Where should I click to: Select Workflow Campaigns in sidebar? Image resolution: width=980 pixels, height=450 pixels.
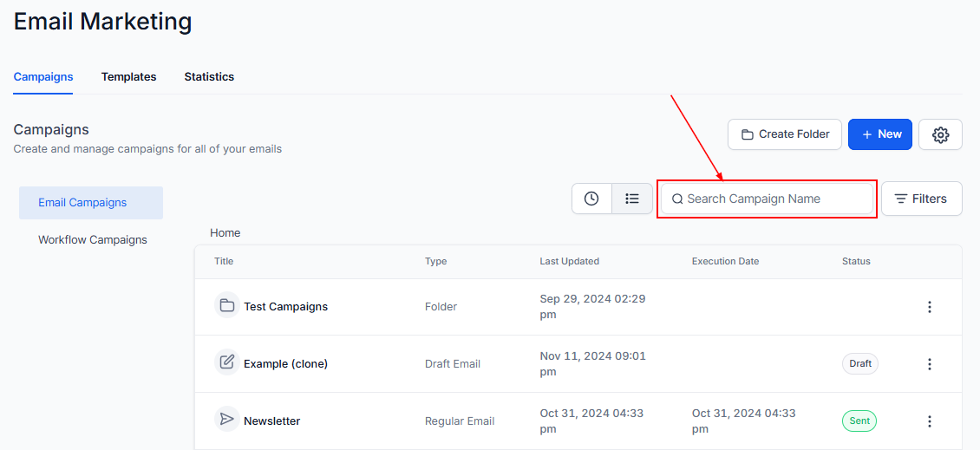pyautogui.click(x=93, y=240)
